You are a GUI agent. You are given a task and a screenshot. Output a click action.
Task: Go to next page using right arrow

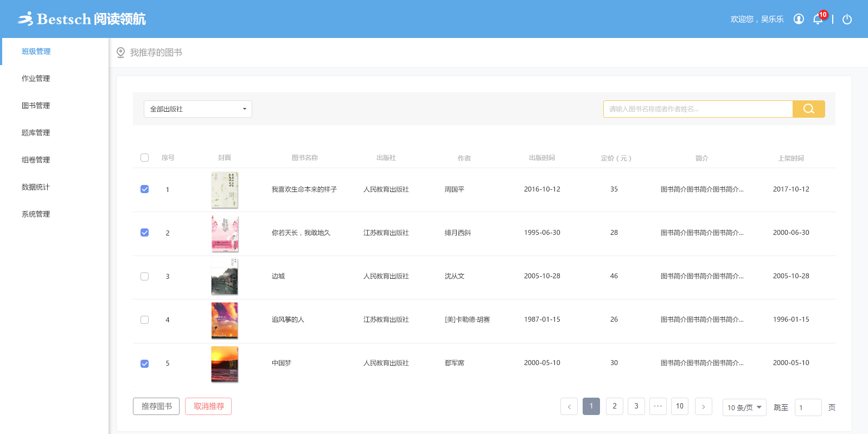pyautogui.click(x=704, y=406)
